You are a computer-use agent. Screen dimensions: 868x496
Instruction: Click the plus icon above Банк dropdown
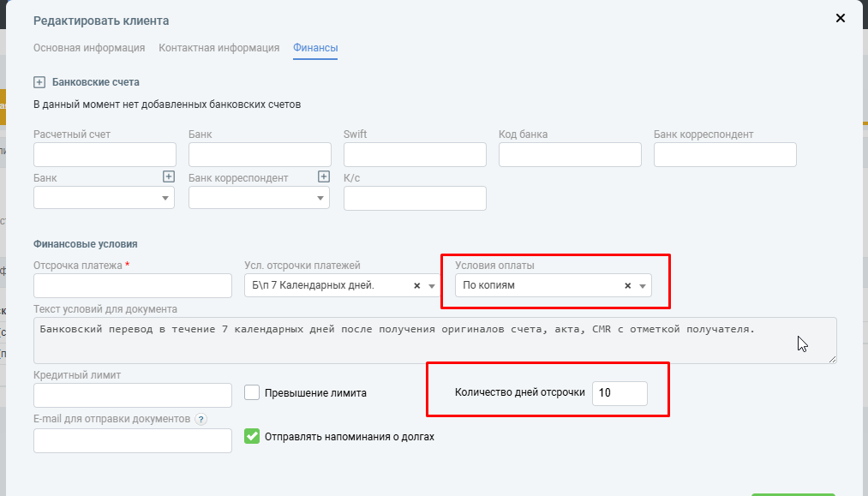point(169,176)
